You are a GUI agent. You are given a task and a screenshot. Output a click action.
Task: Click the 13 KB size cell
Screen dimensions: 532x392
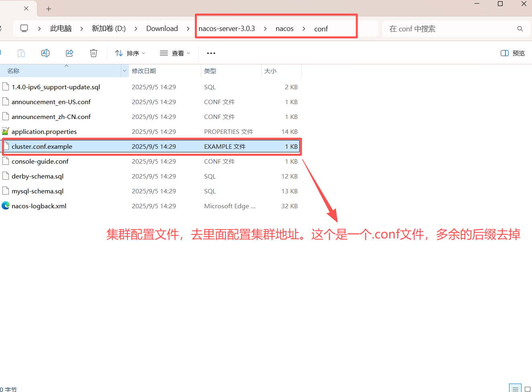pyautogui.click(x=289, y=191)
